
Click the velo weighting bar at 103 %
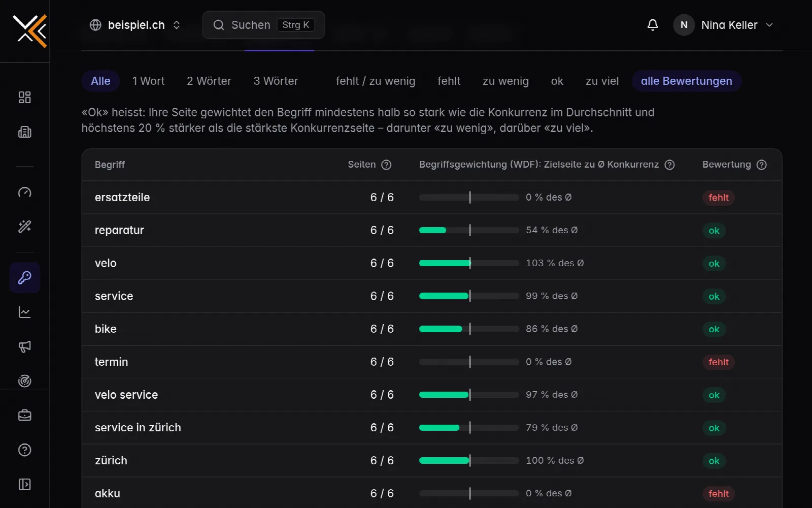(x=469, y=263)
